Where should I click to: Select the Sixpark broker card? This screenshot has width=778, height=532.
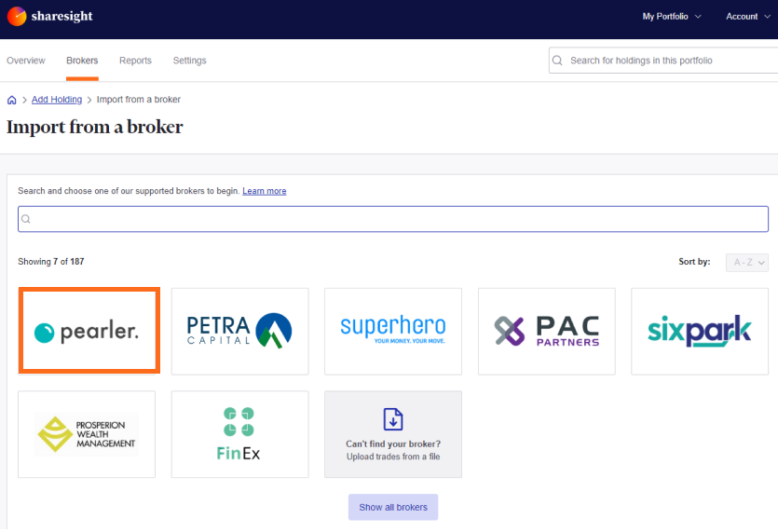click(x=700, y=332)
